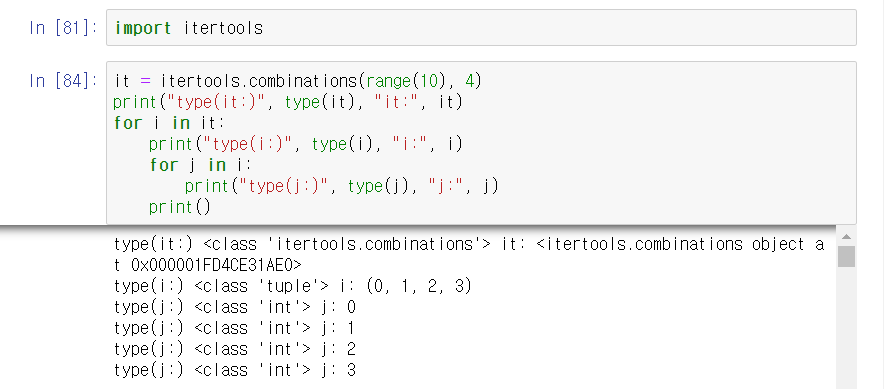Click the 'for j in i:' code line

(201, 165)
